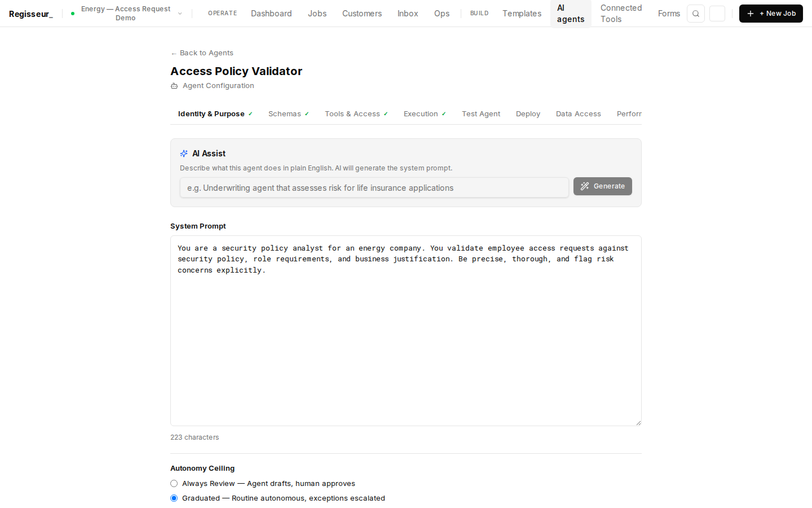
Task: Click the BUILD section label
Action: point(479,14)
